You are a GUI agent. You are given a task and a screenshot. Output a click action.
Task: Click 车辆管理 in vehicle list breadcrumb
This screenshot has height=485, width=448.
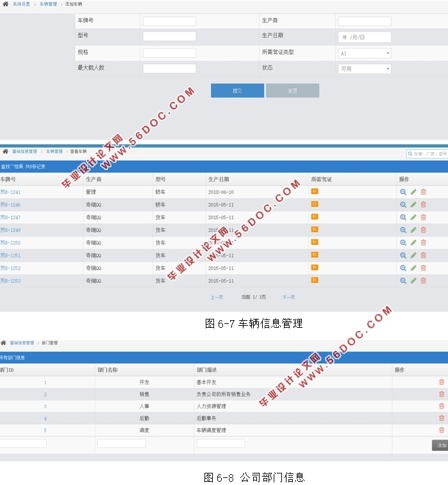click(x=54, y=151)
